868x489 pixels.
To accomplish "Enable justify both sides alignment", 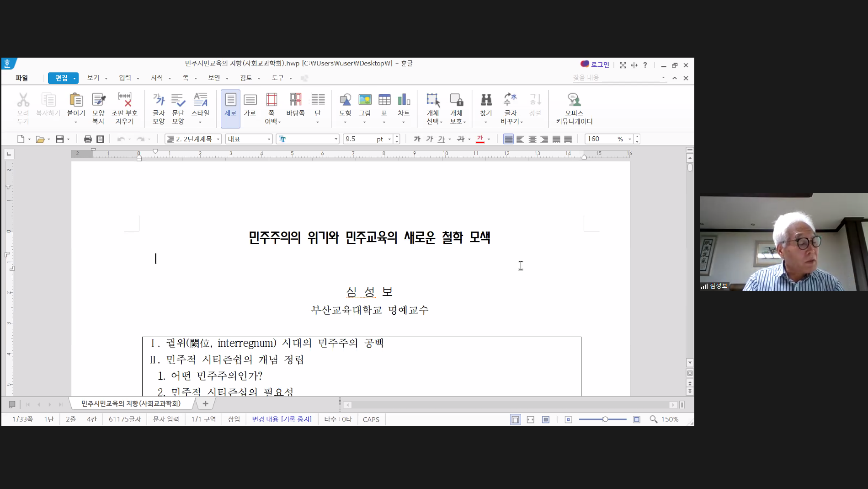I will [508, 139].
